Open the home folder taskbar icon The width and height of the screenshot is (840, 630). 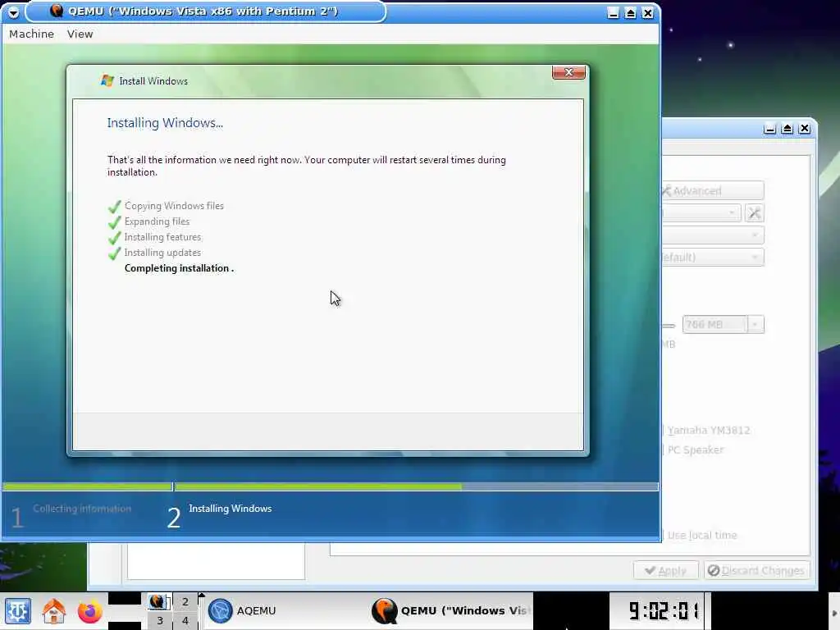click(x=53, y=610)
